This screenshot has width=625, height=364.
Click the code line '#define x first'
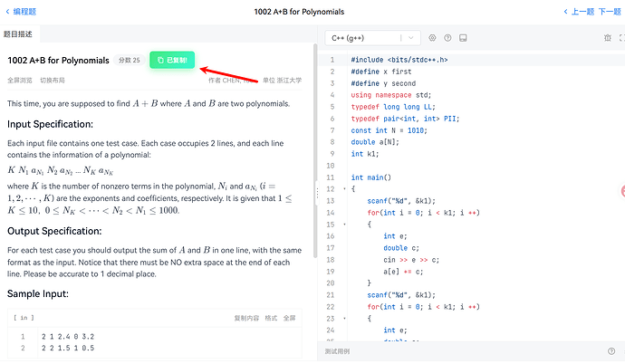pyautogui.click(x=381, y=72)
